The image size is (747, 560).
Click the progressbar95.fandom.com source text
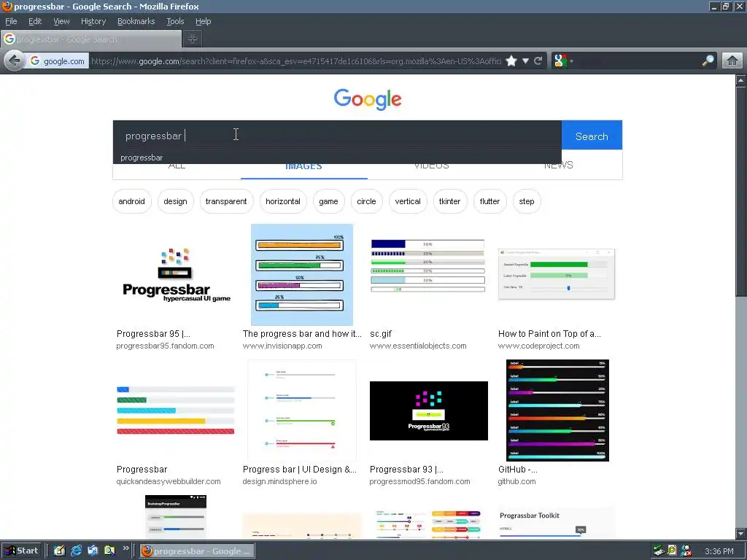(x=166, y=346)
